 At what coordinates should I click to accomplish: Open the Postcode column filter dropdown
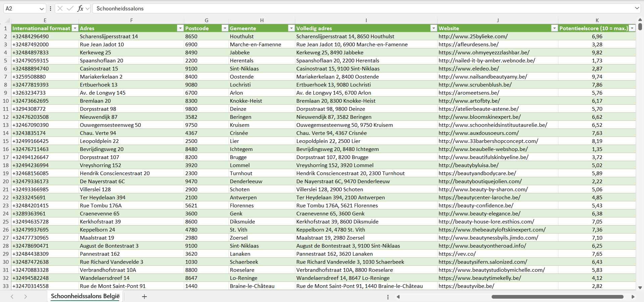click(x=225, y=28)
